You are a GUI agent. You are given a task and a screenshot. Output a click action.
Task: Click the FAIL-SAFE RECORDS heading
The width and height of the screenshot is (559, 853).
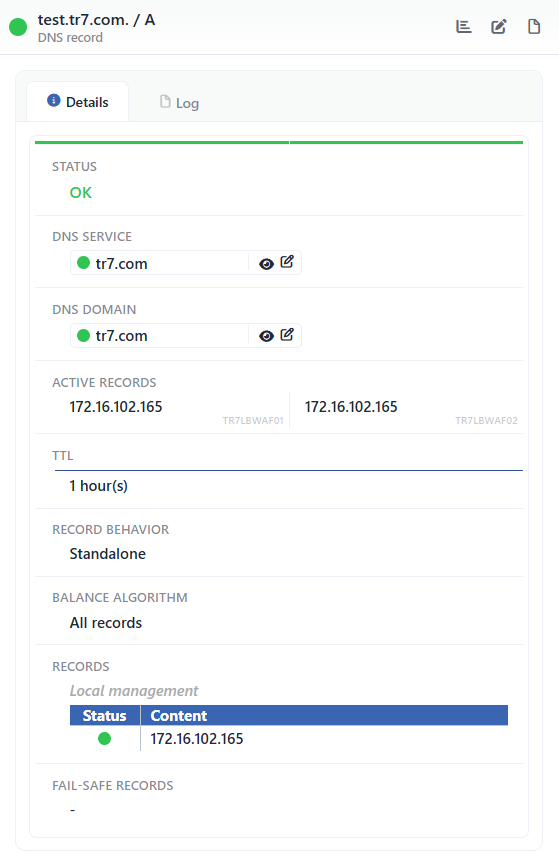(113, 786)
